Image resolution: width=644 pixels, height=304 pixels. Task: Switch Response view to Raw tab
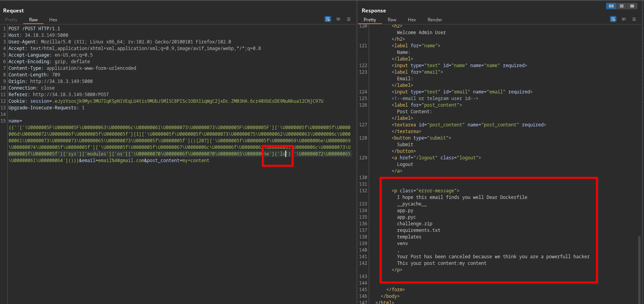(x=392, y=20)
